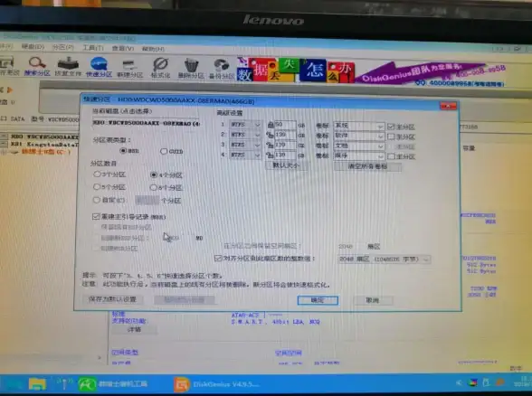Click the Default Size (默认大小) button
532x396 pixels.
click(x=286, y=165)
